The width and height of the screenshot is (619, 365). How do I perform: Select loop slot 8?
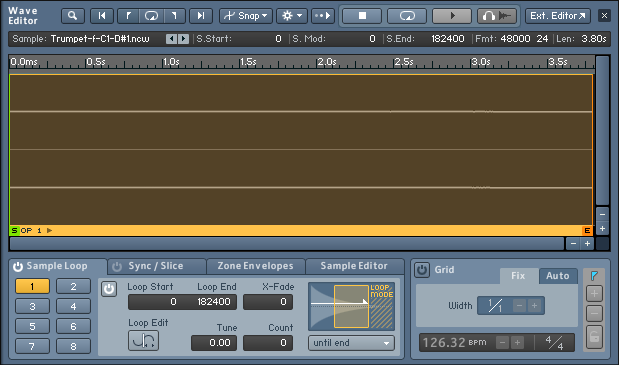[x=73, y=346]
